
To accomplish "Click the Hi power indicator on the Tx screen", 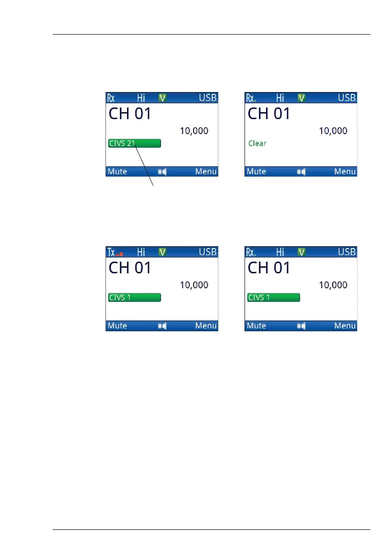I will click(x=141, y=252).
